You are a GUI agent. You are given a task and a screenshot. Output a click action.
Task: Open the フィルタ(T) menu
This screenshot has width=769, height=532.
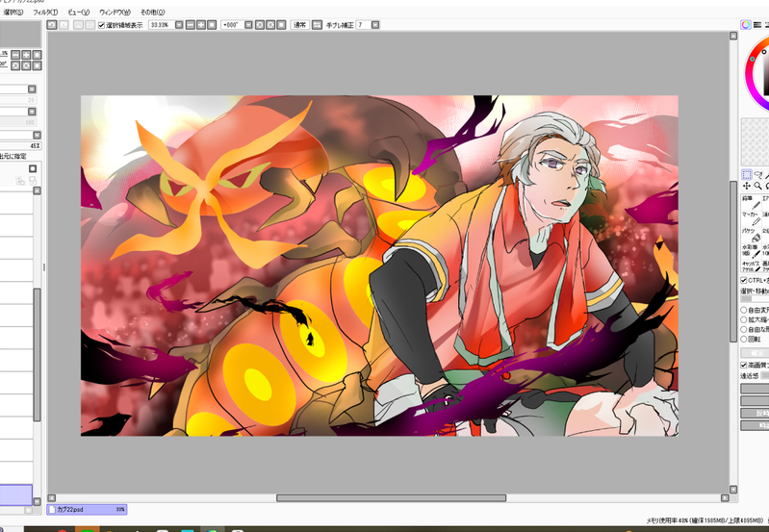[x=45, y=13]
